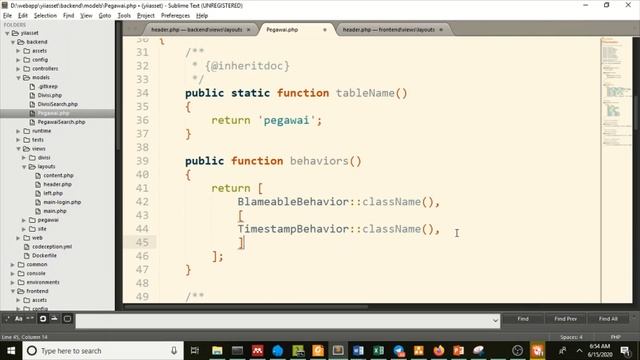The width and height of the screenshot is (640, 360).
Task: Open left.php in layouts folder
Action: point(53,193)
